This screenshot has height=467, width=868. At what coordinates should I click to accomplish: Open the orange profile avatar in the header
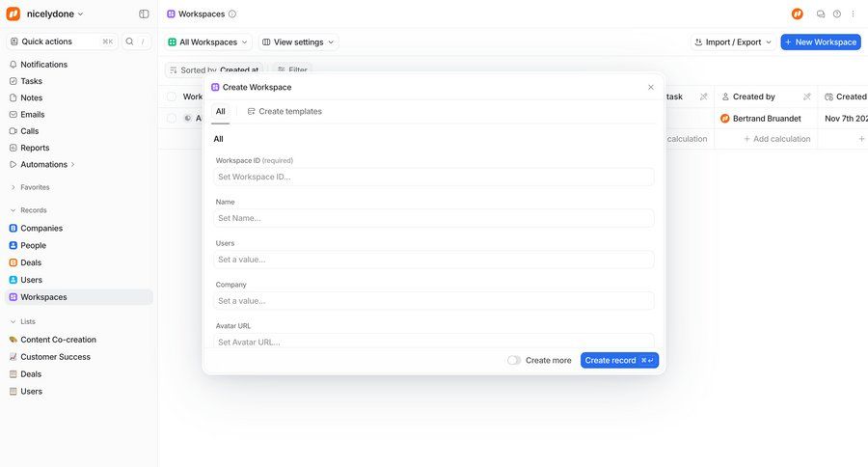[x=798, y=14]
